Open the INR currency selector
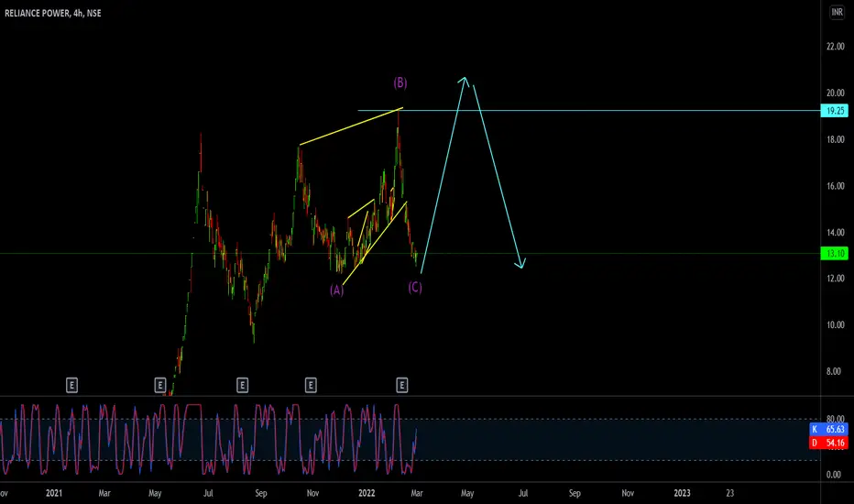The height and width of the screenshot is (504, 854). coord(838,12)
